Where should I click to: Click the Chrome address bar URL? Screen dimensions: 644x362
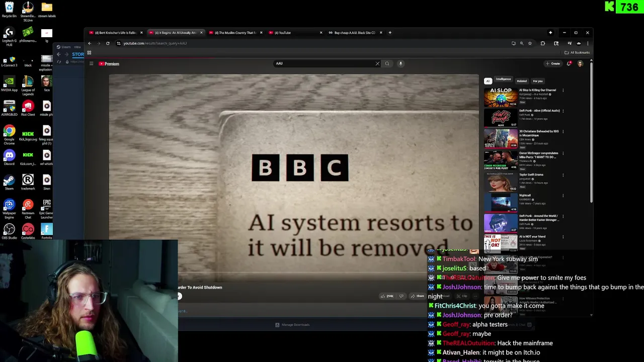[155, 43]
